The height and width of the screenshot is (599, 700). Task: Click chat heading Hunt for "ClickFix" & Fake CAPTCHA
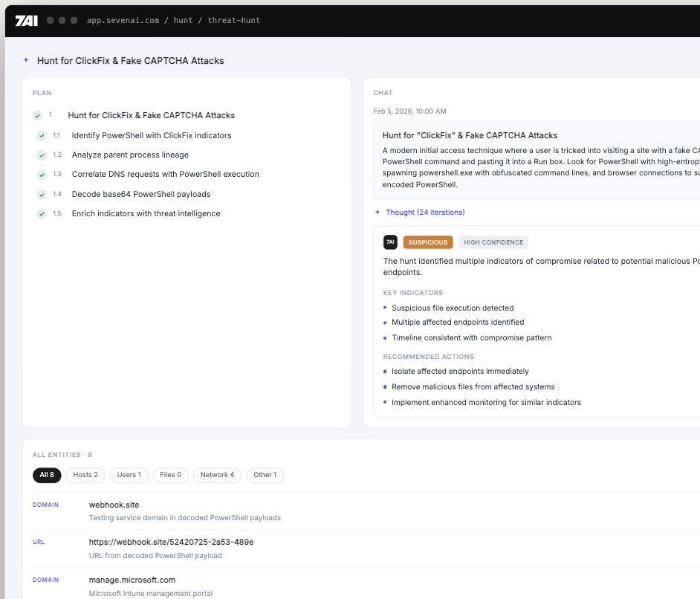coord(470,135)
